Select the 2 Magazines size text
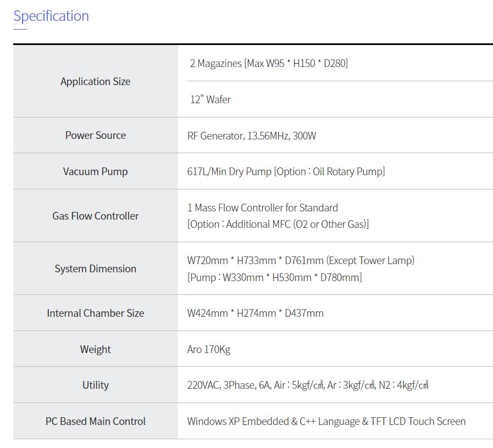Viewport: 493px width, 448px height. point(269,63)
